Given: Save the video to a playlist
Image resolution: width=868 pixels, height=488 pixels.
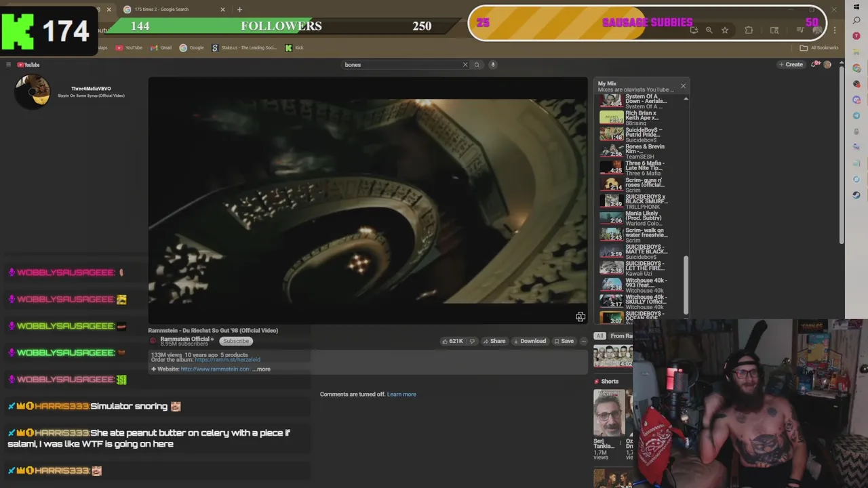Looking at the screenshot, I should [564, 341].
